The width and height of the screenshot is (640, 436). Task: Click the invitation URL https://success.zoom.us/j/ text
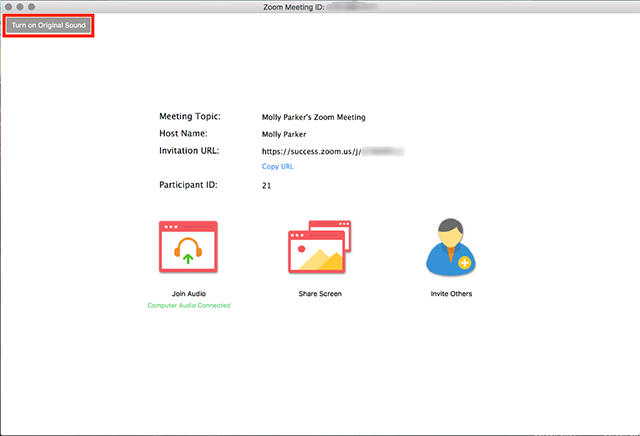point(311,151)
